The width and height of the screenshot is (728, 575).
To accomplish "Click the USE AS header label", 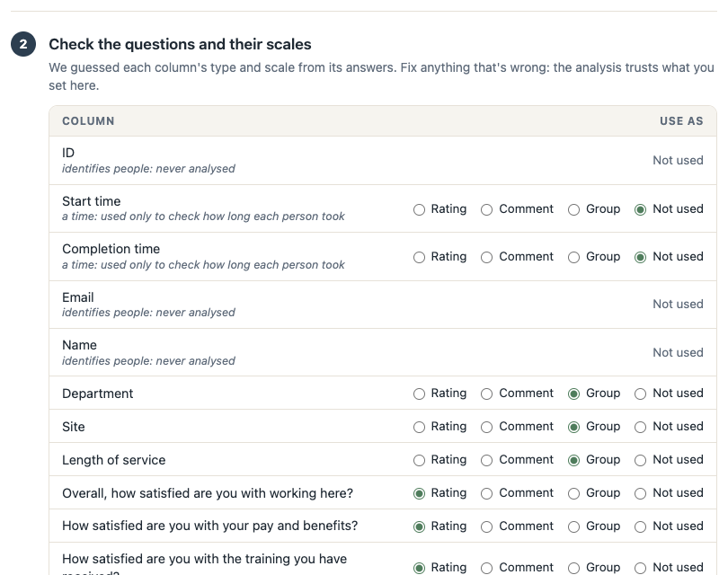I will coord(681,121).
